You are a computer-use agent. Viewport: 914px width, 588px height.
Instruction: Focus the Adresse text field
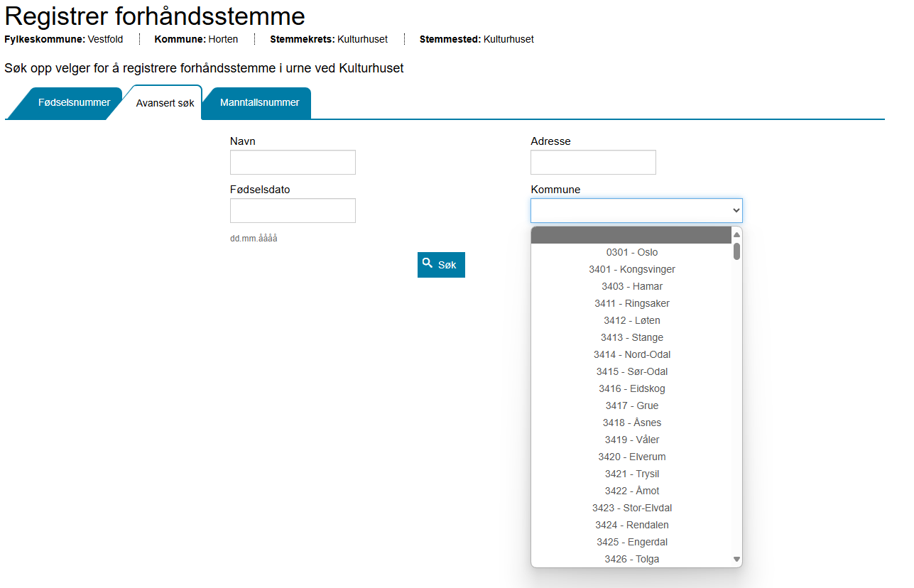coord(593,163)
